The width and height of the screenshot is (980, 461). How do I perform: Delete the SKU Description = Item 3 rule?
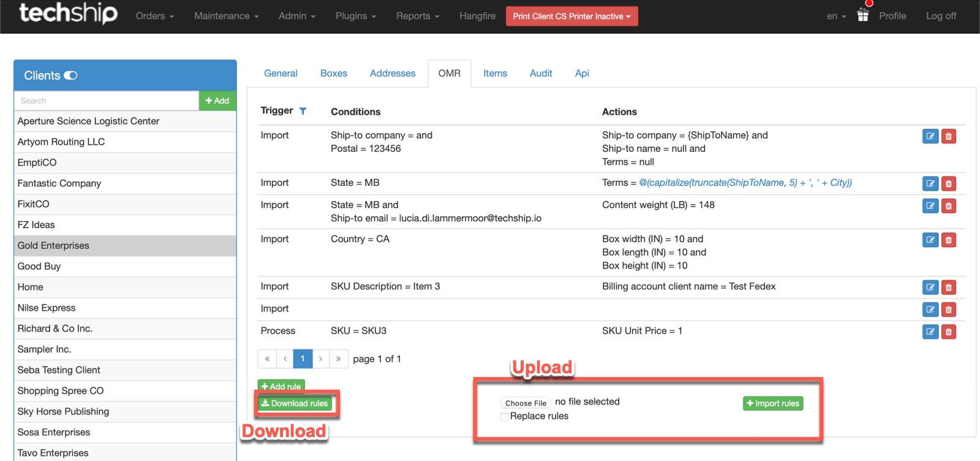tap(948, 287)
